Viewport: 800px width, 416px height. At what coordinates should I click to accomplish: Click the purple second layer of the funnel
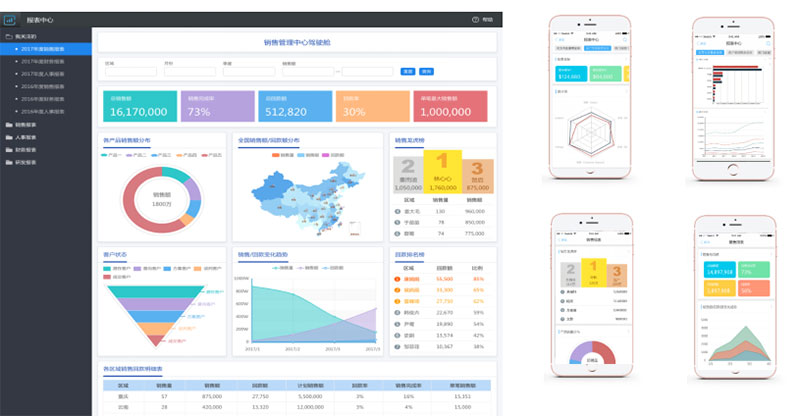(156, 304)
